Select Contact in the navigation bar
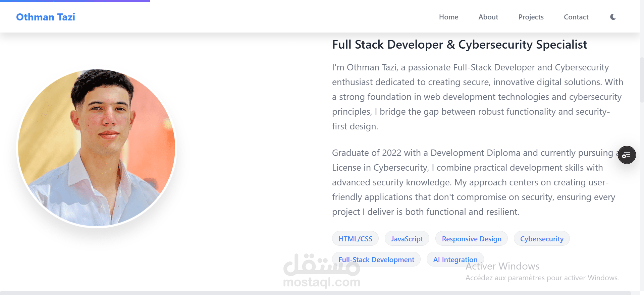The height and width of the screenshot is (295, 644). pos(576,17)
